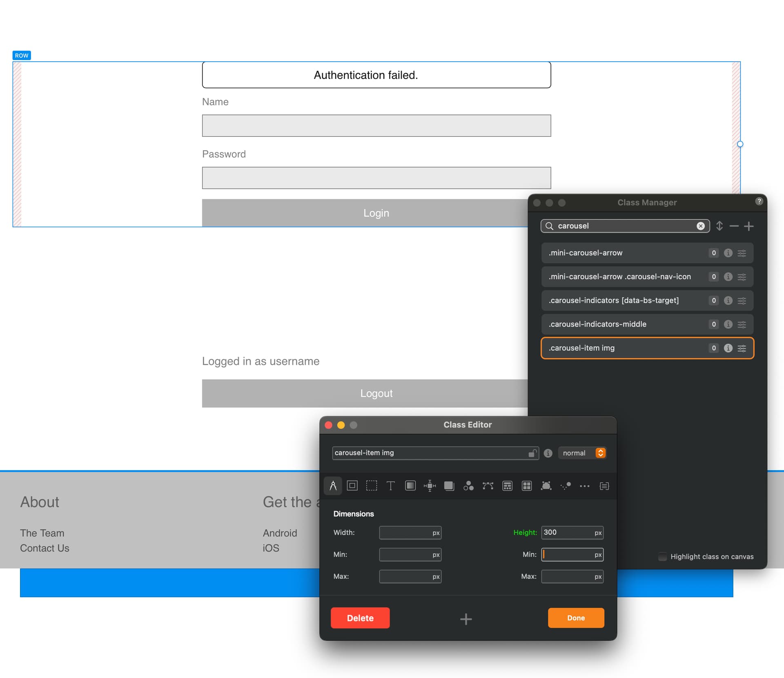Select the Dimensions compass tab icon

click(x=333, y=486)
